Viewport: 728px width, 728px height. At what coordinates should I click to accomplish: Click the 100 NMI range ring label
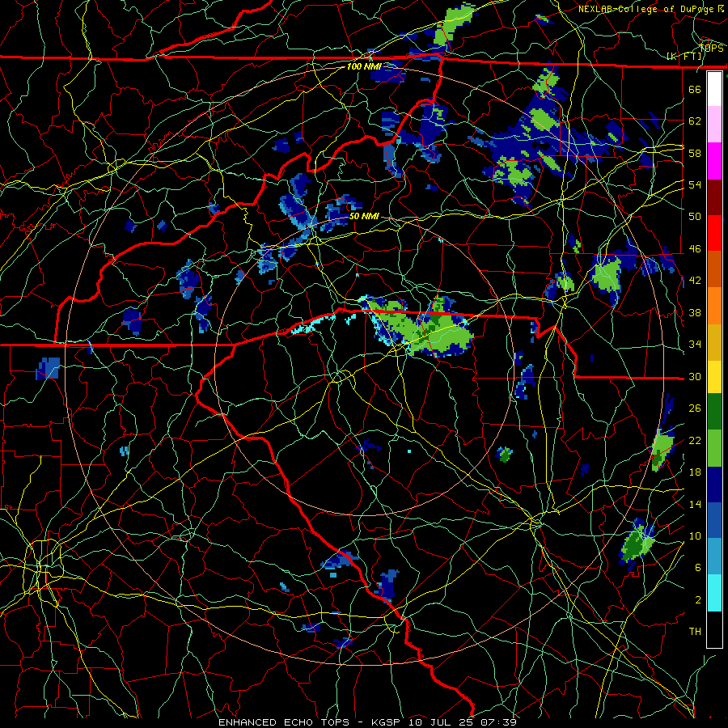click(364, 66)
